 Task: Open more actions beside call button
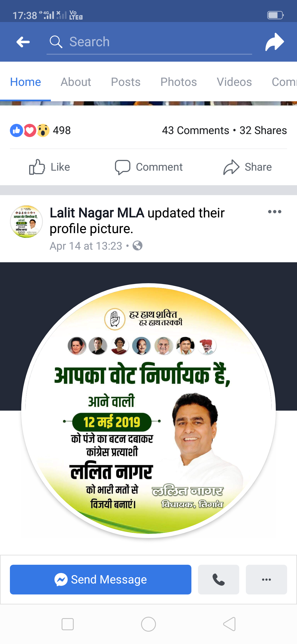point(266,580)
